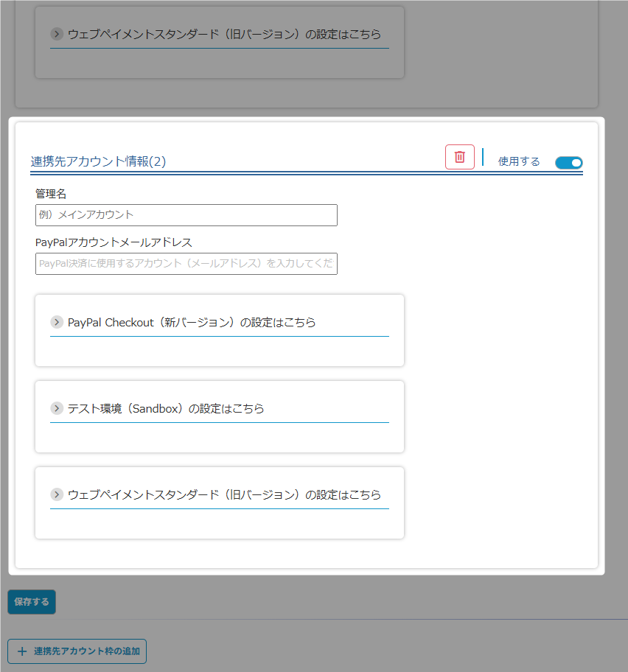Screen dimensions: 628x672
Task: Focus the 管理名 text field
Action: coord(186,215)
